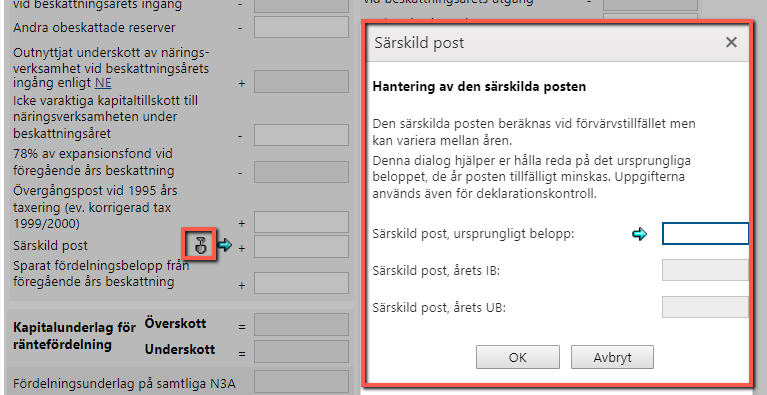
Task: Close the Särskild post dialog
Action: click(731, 43)
